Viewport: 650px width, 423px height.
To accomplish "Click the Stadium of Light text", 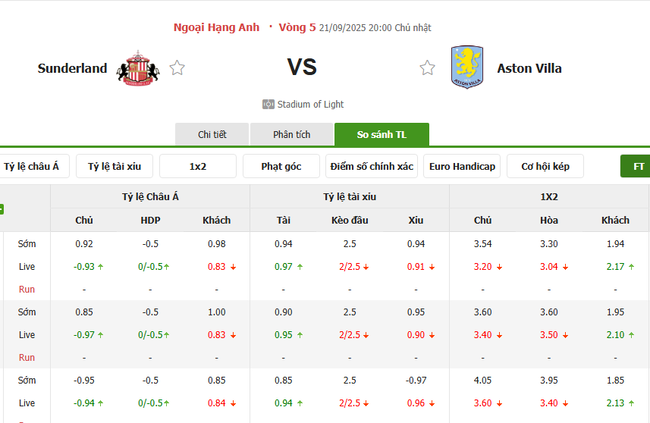I will (x=311, y=104).
